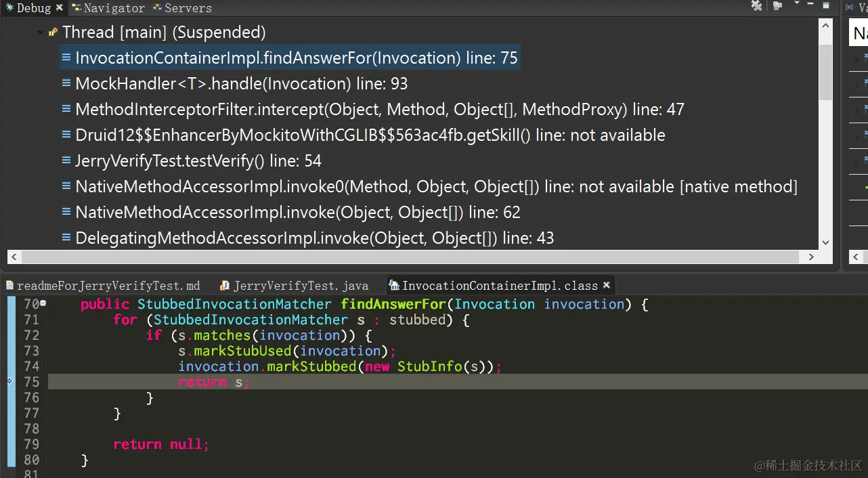The image size is (868, 478).
Task: Click the Variables panel horizontal scroll left arrow
Action: (855, 257)
